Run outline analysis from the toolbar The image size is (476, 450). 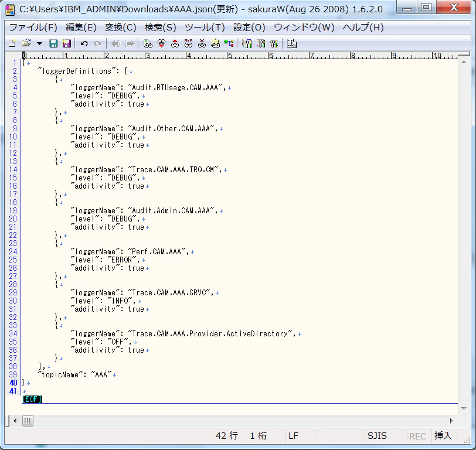click(229, 44)
